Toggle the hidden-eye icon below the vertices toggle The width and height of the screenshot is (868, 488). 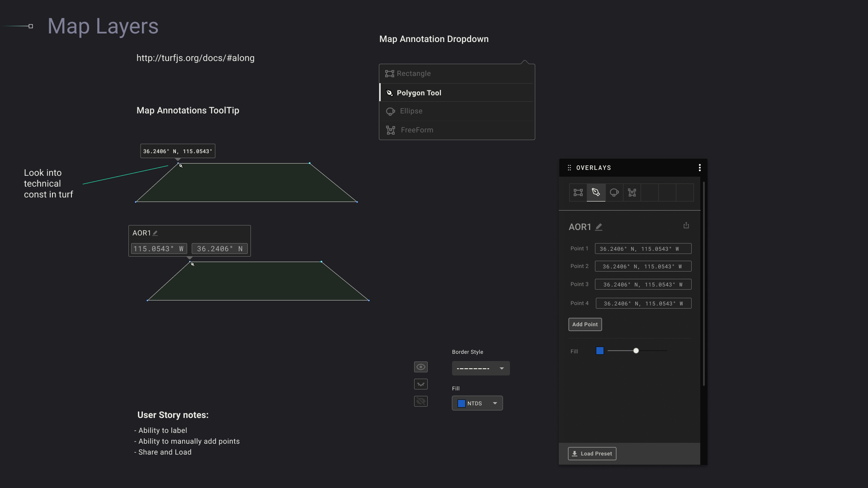[x=420, y=401]
